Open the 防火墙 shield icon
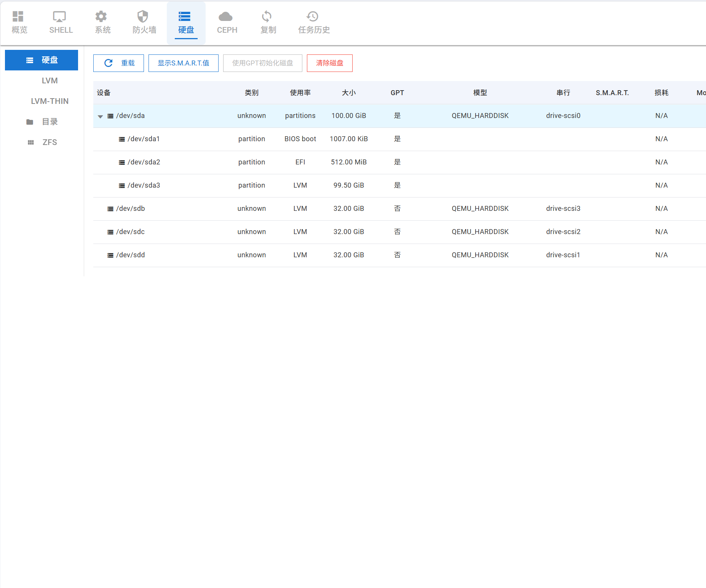Viewport: 706px width, 588px height. 143,16
